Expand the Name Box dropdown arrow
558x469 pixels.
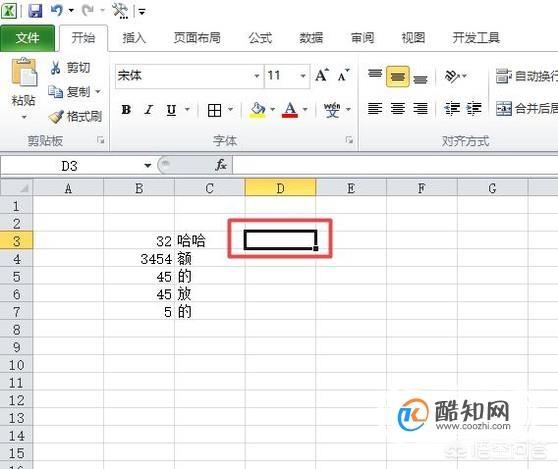pyautogui.click(x=147, y=165)
